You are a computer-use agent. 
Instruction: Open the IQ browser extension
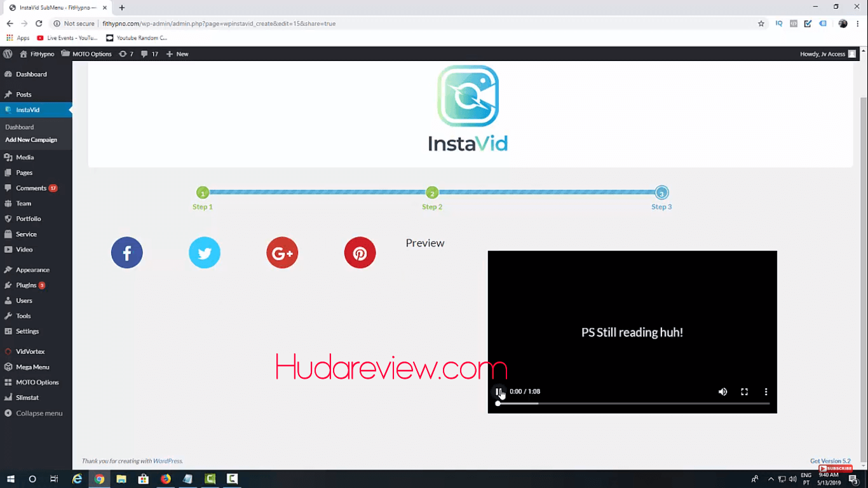pos(779,24)
